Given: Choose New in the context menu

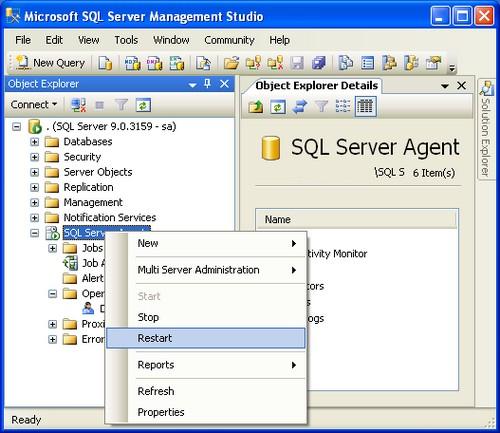Looking at the screenshot, I should tap(206, 243).
